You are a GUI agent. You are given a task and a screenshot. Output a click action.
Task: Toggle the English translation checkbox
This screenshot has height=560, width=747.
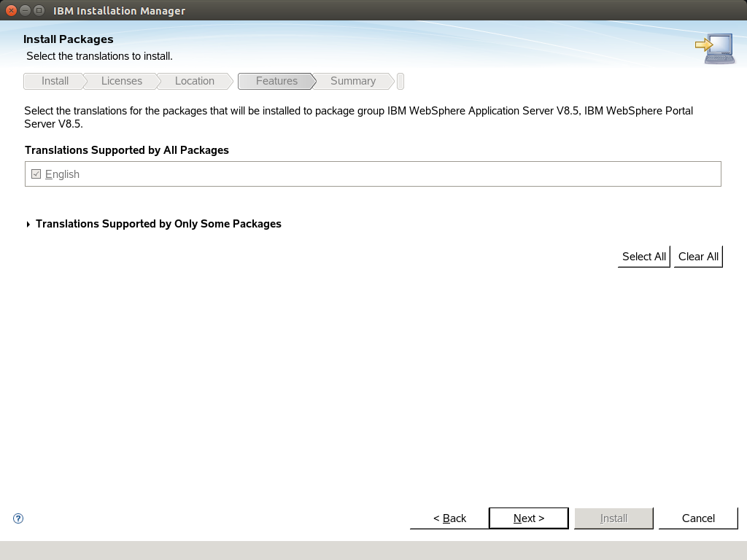coord(36,174)
